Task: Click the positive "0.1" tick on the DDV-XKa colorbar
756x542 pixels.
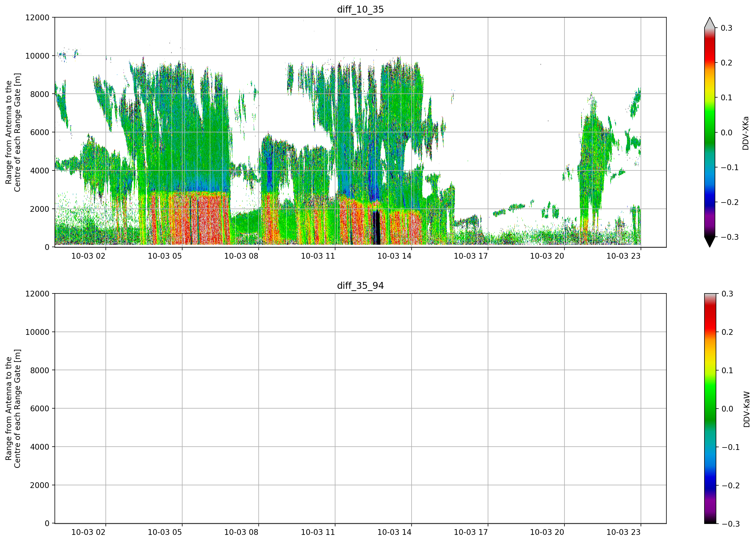Action: 727,98
